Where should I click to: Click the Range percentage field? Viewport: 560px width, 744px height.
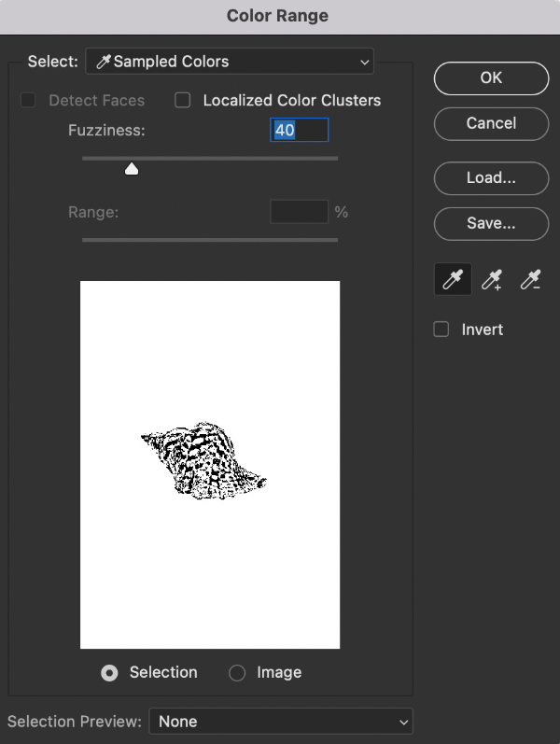[299, 212]
